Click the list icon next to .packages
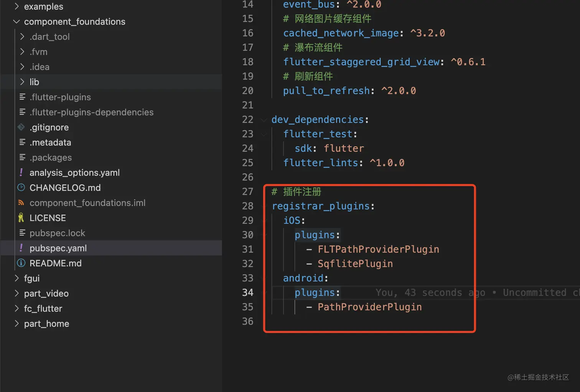580x392 pixels. click(x=21, y=157)
